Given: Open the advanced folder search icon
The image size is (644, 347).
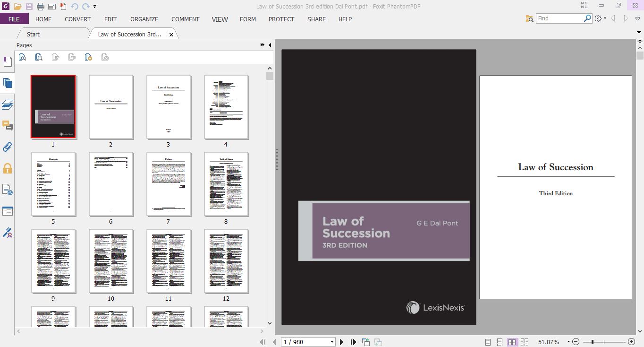Looking at the screenshot, I should [530, 18].
